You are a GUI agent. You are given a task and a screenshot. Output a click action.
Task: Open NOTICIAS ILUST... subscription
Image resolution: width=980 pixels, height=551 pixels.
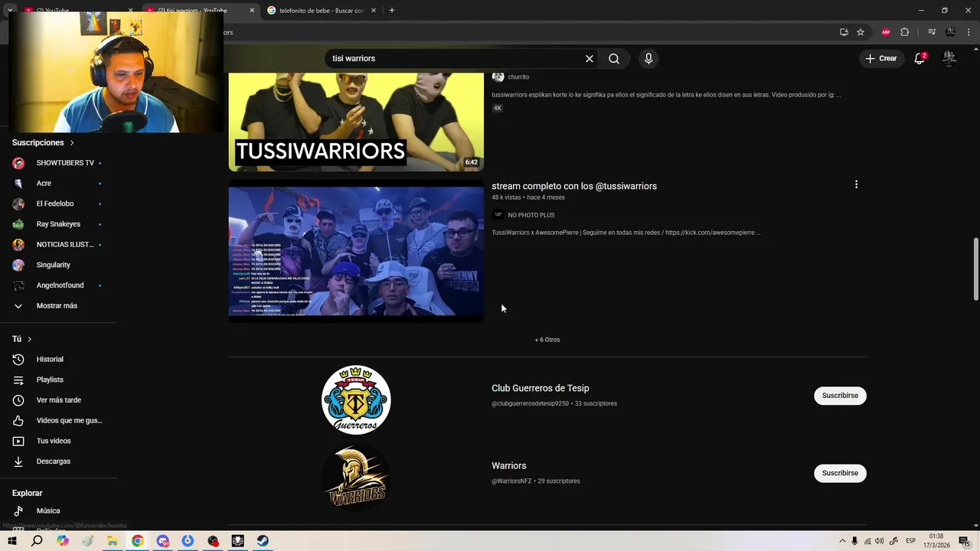click(x=59, y=244)
